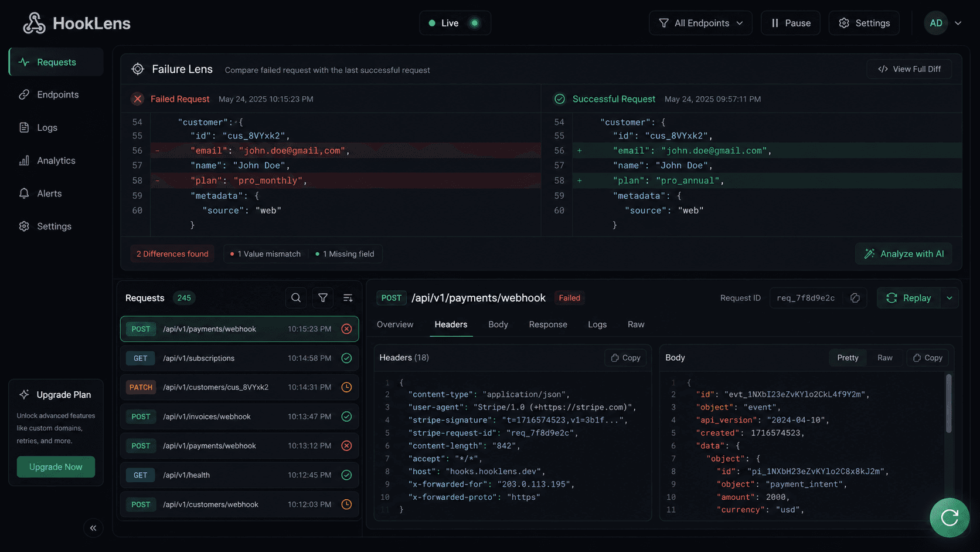Click the AD user avatar
Screen dimensions: 980x552
936,23
